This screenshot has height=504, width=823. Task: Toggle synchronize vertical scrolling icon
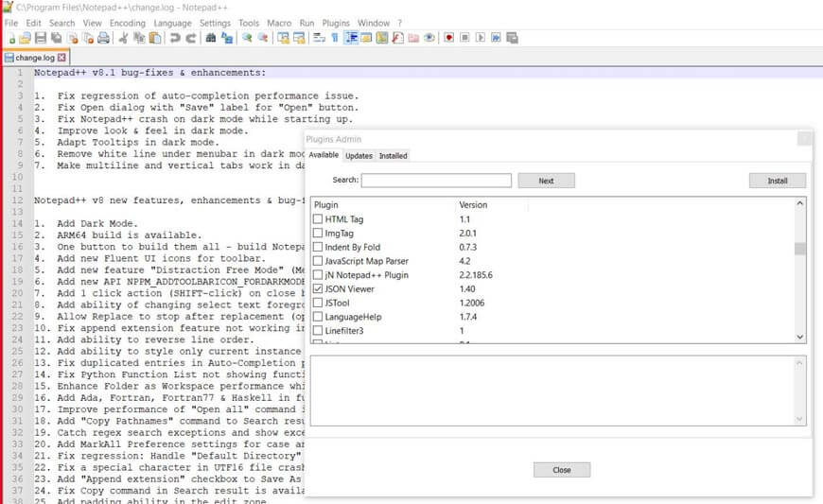(284, 38)
